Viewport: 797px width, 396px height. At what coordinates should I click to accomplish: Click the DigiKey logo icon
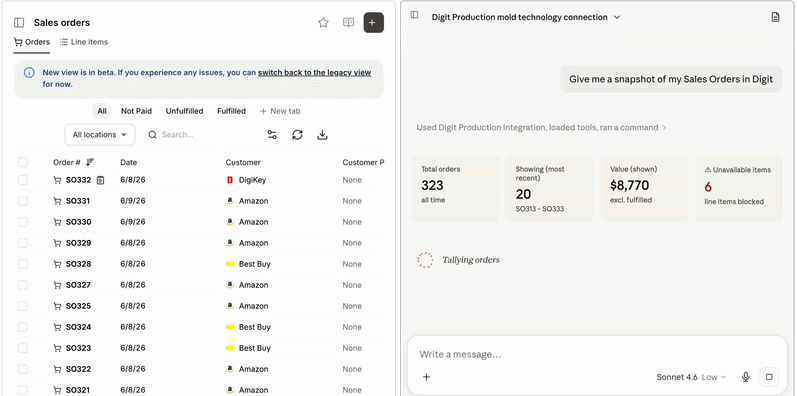tap(230, 180)
